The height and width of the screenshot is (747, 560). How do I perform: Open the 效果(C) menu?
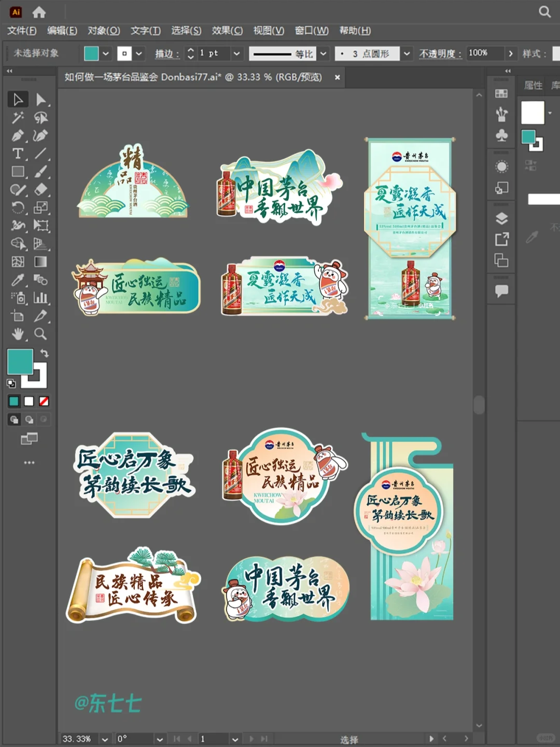click(227, 31)
